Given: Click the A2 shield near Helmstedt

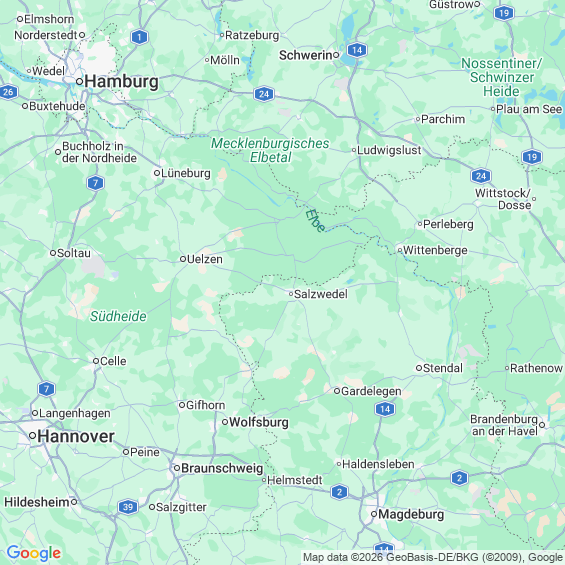Looking at the screenshot, I should point(339,492).
